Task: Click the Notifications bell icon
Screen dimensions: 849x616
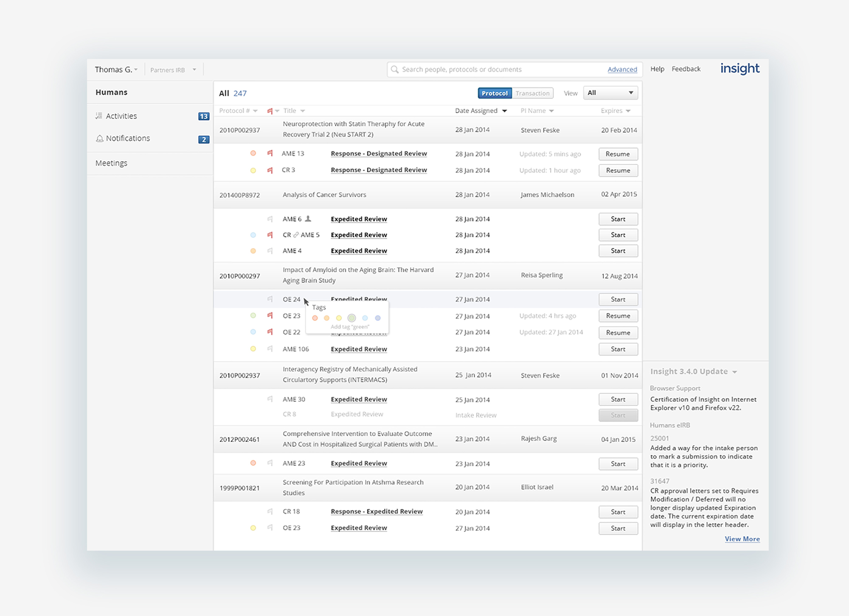Action: 99,138
